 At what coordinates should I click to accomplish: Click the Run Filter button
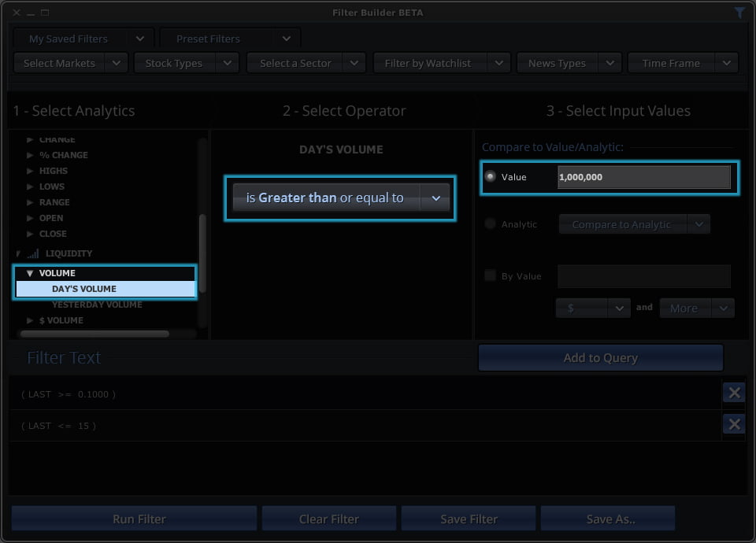(x=134, y=519)
